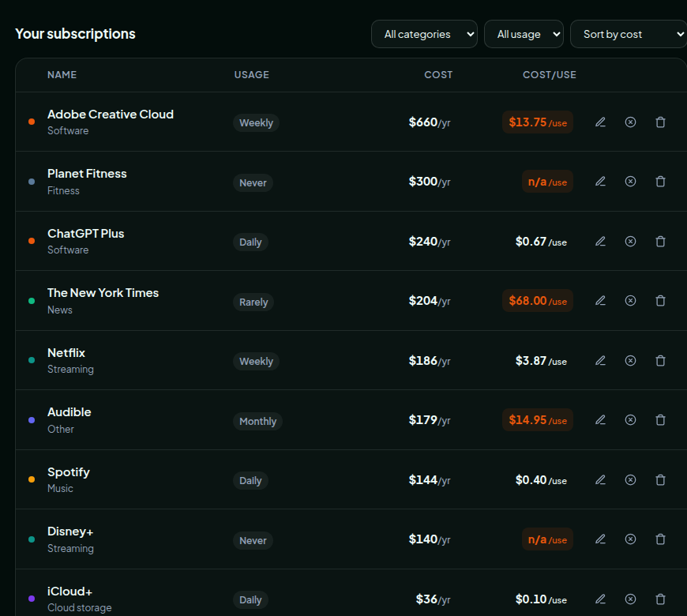
Task: Delete the iCloud+ row
Action: click(x=660, y=599)
